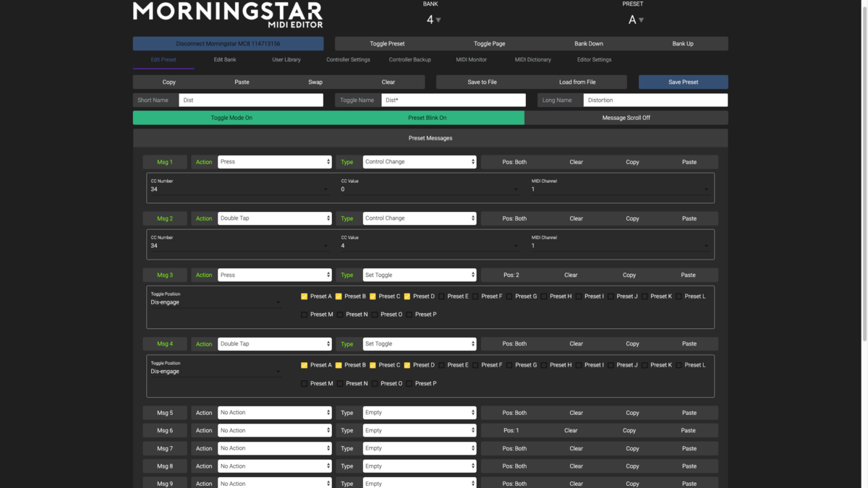Click the Save Preset button
Screen dimensions: 868x488
click(x=683, y=82)
